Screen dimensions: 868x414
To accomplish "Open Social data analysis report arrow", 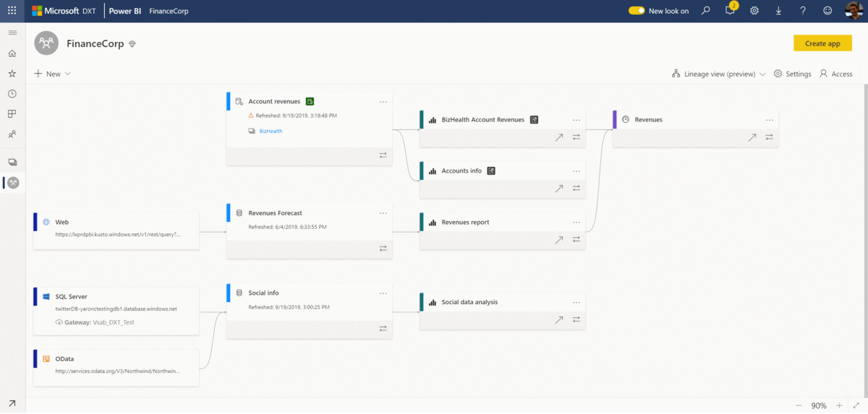I will [558, 319].
